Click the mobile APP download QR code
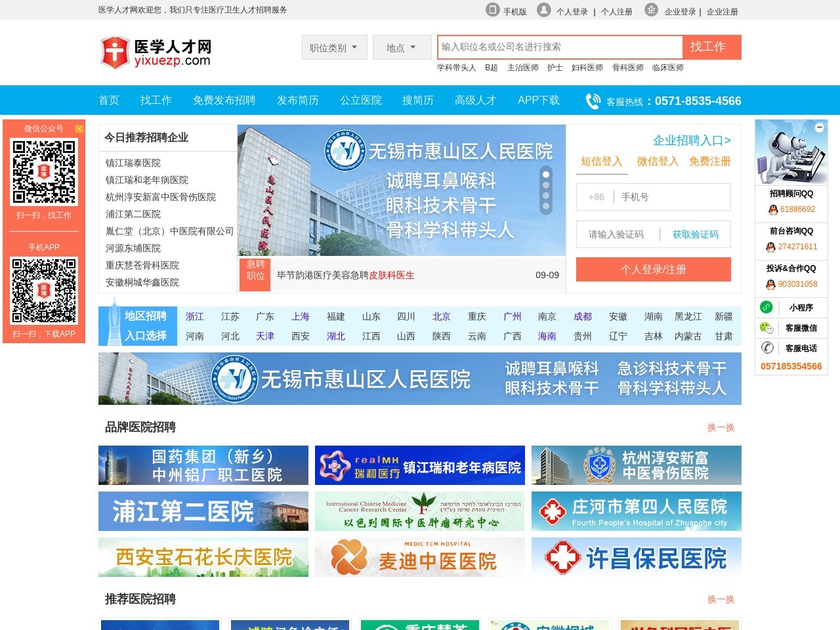840x630 pixels. pos(44,291)
